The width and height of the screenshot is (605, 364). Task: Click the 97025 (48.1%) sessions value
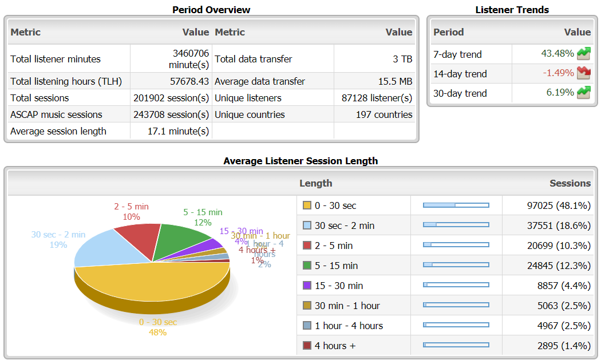point(559,205)
